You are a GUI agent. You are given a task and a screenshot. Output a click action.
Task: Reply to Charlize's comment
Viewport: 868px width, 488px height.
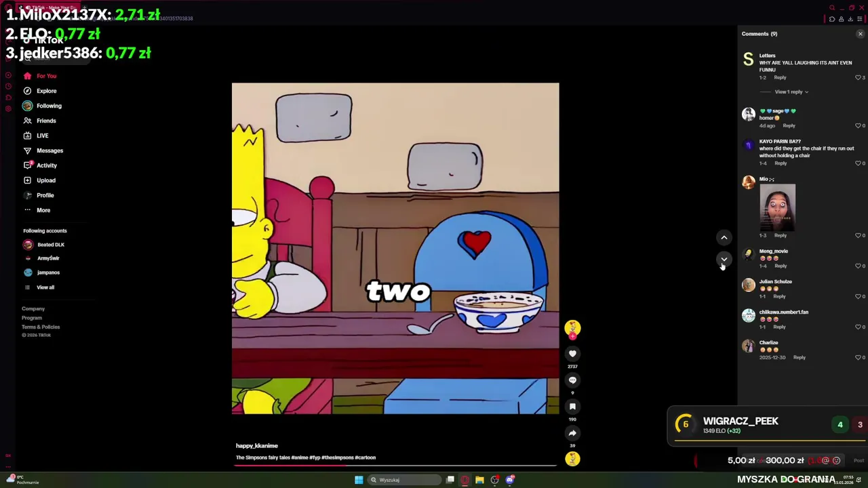pyautogui.click(x=800, y=357)
